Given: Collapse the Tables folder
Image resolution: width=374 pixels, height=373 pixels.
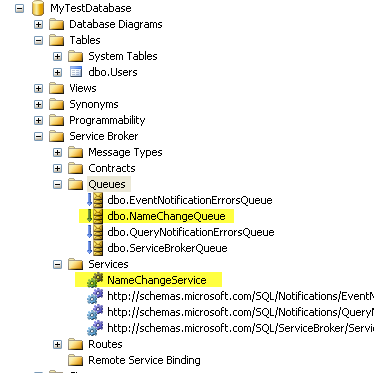Looking at the screenshot, I should pyautogui.click(x=39, y=40).
